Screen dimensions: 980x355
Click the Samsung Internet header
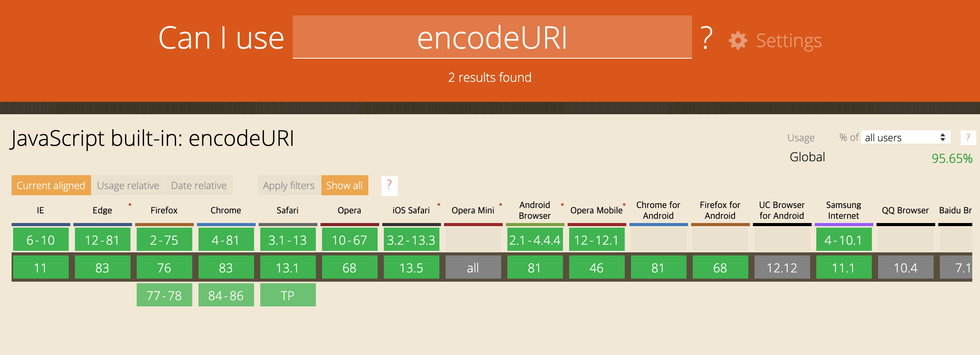pos(844,210)
